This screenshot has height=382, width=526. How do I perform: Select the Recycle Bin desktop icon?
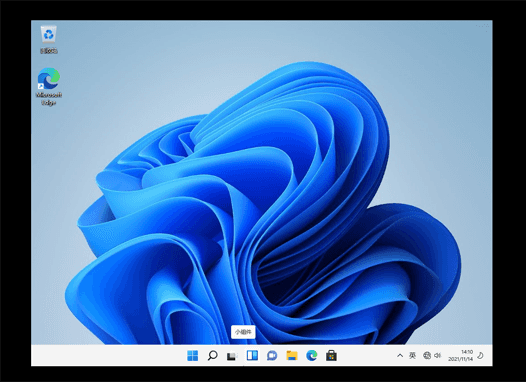49,40
